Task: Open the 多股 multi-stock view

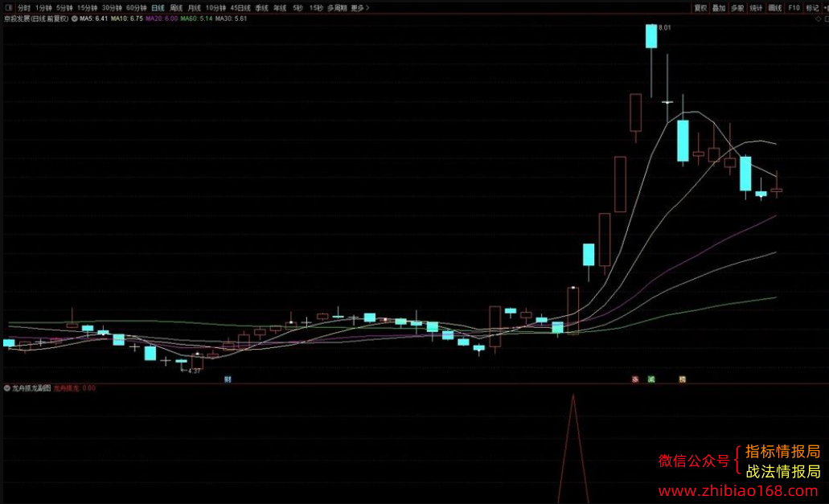Action: (x=737, y=8)
